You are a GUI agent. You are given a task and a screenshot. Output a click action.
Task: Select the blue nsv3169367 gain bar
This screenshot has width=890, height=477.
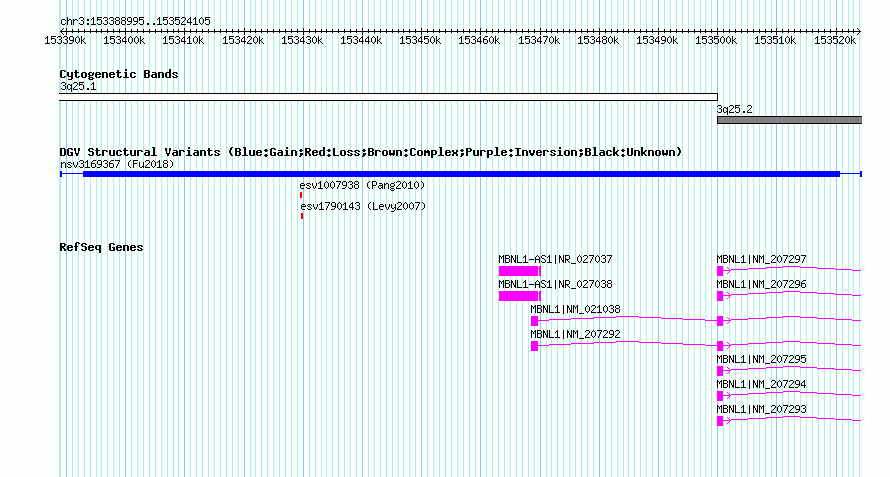[461, 174]
